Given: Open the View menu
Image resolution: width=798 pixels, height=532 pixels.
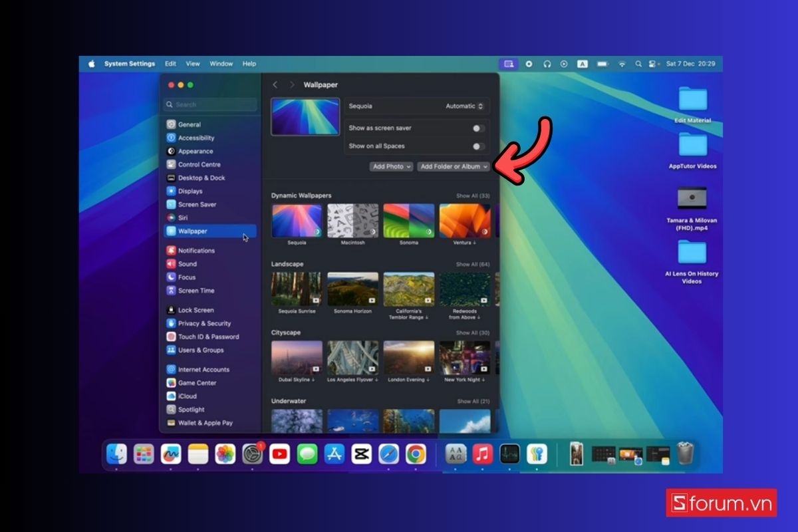Looking at the screenshot, I should coord(193,64).
